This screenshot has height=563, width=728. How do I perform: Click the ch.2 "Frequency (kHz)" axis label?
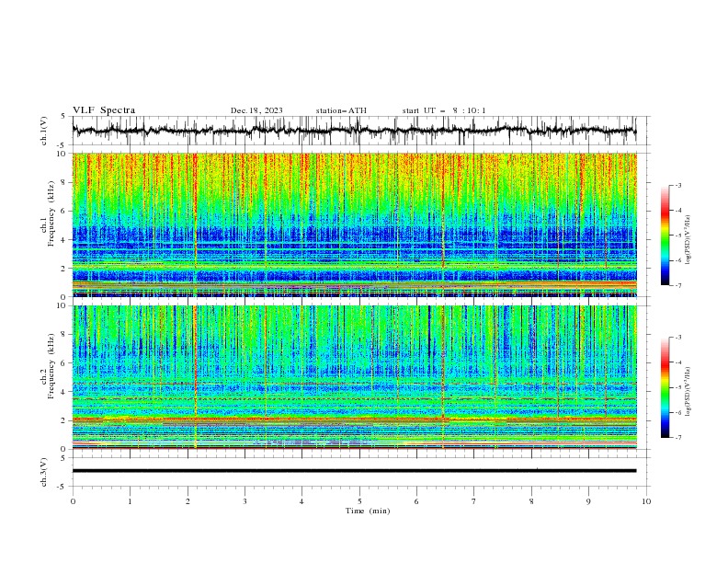tap(51, 365)
